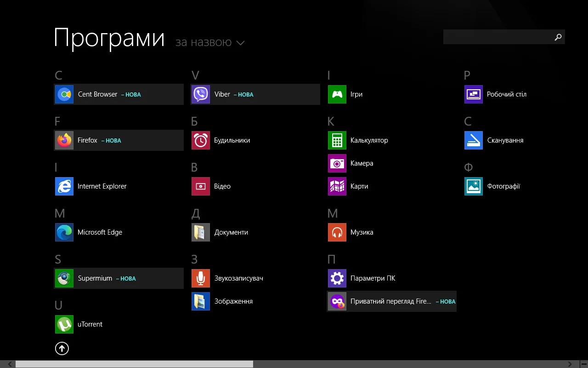Launch the Камера app
Image resolution: width=588 pixels, height=368 pixels.
click(x=337, y=163)
